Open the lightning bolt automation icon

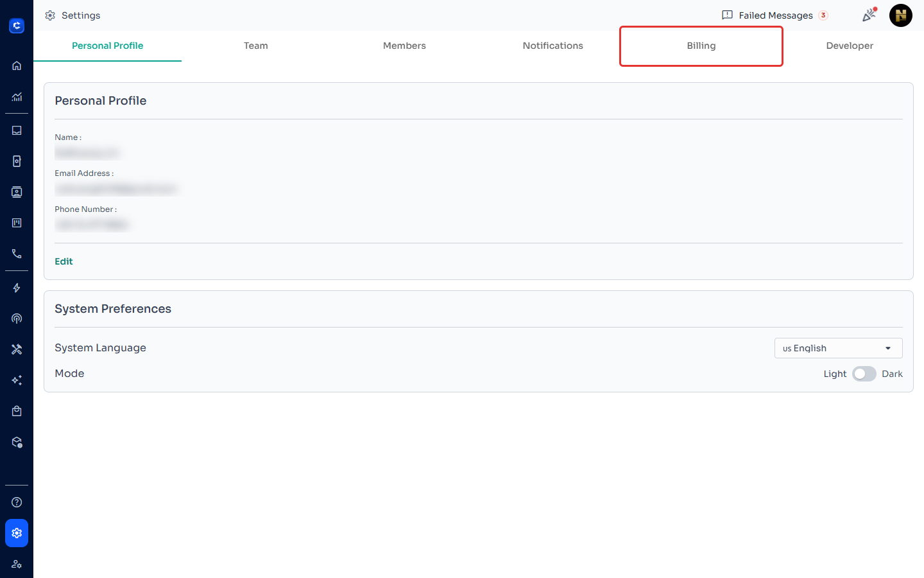[x=17, y=288]
